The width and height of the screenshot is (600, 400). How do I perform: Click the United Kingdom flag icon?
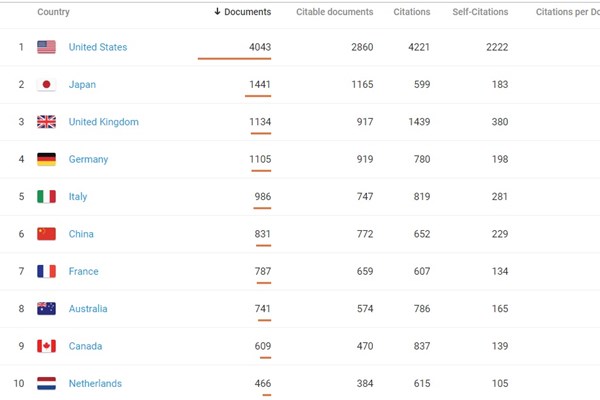coord(46,122)
